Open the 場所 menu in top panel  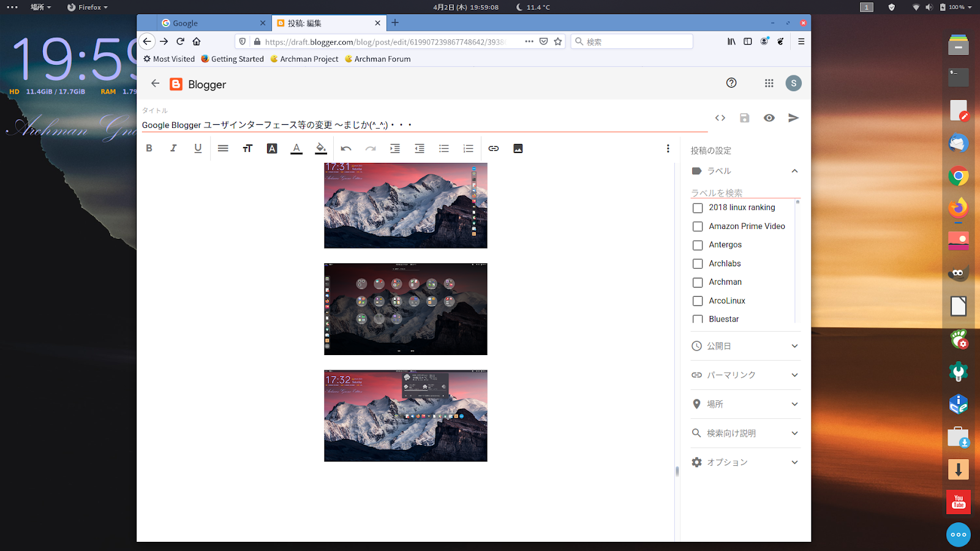pyautogui.click(x=40, y=7)
